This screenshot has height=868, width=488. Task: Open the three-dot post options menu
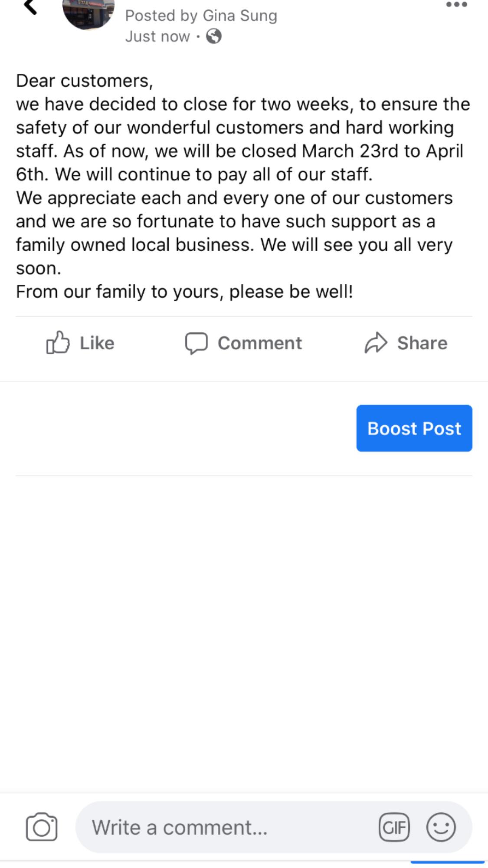click(456, 5)
